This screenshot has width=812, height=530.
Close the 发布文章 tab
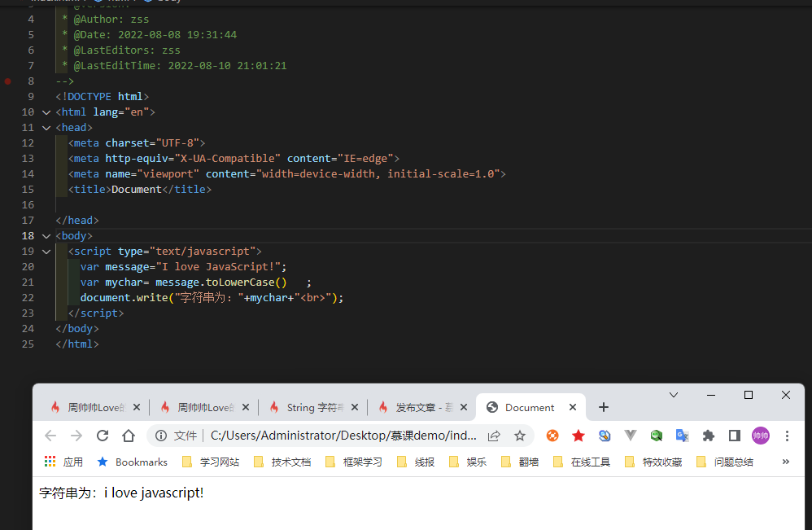coord(464,407)
